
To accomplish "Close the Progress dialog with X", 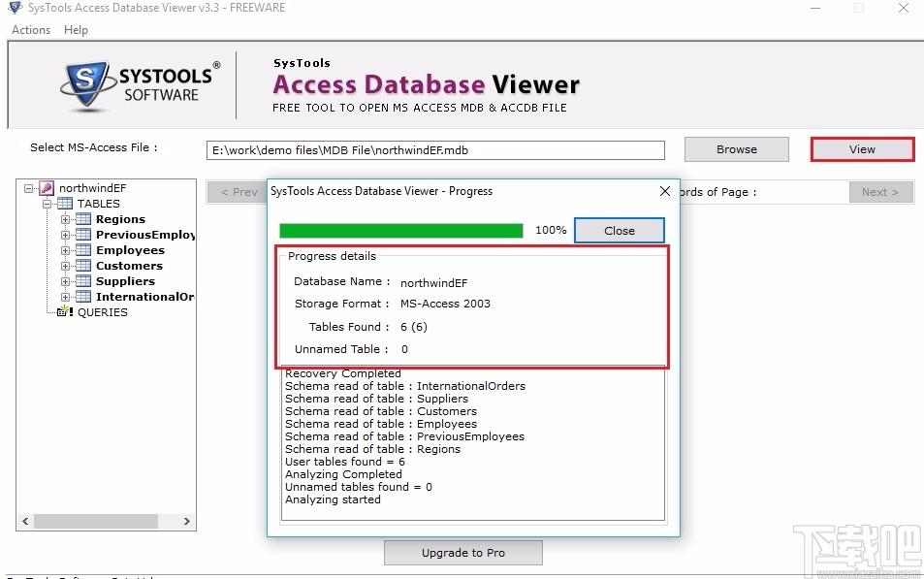I will pos(665,191).
